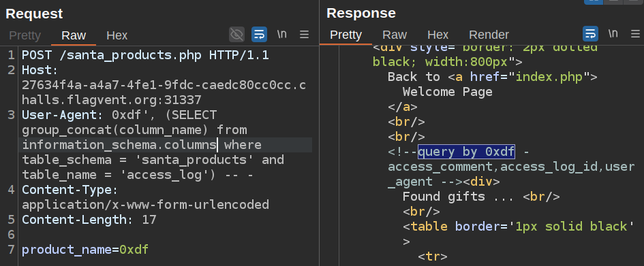Click the closing </a> tag in response
The image size is (644, 266).
pos(403,107)
